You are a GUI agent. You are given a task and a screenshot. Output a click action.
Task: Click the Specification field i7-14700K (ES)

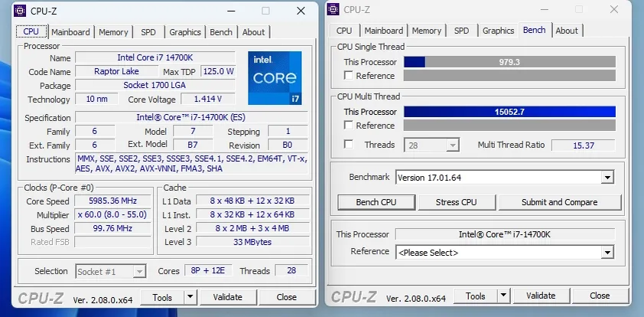click(x=191, y=118)
